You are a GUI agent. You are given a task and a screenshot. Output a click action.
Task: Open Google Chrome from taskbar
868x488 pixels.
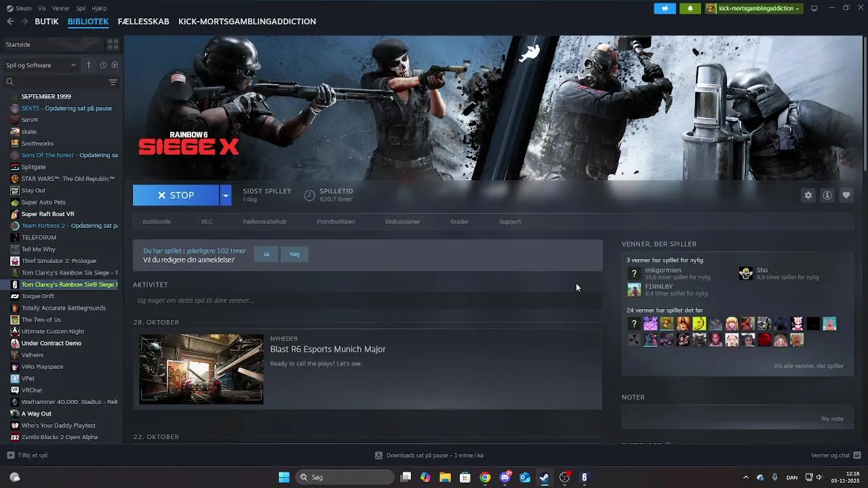[x=485, y=477]
